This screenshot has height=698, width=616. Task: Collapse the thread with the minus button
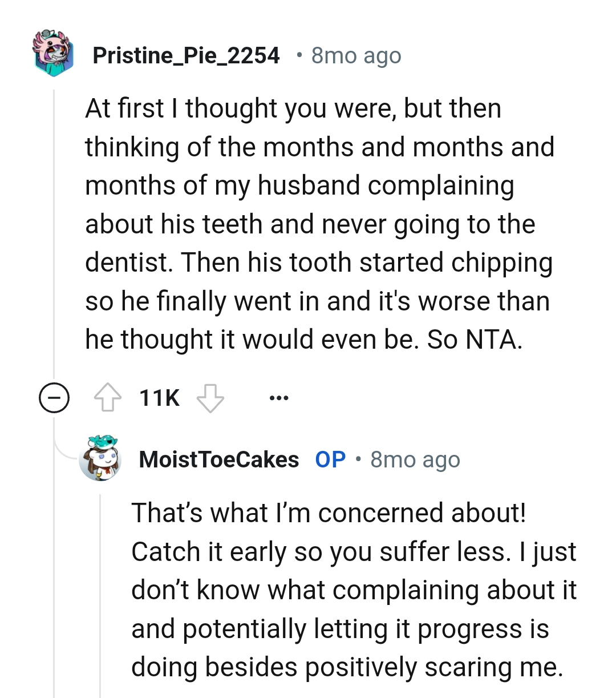coord(54,398)
